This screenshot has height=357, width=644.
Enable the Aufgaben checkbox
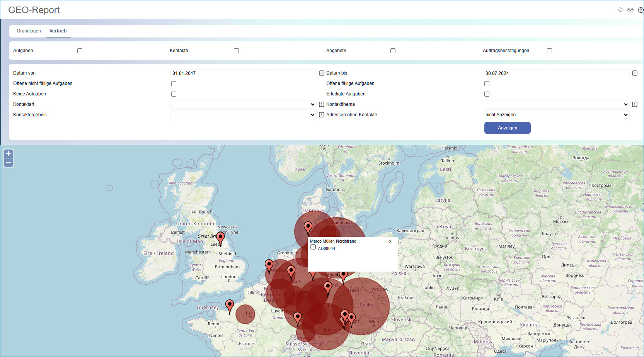tap(80, 51)
